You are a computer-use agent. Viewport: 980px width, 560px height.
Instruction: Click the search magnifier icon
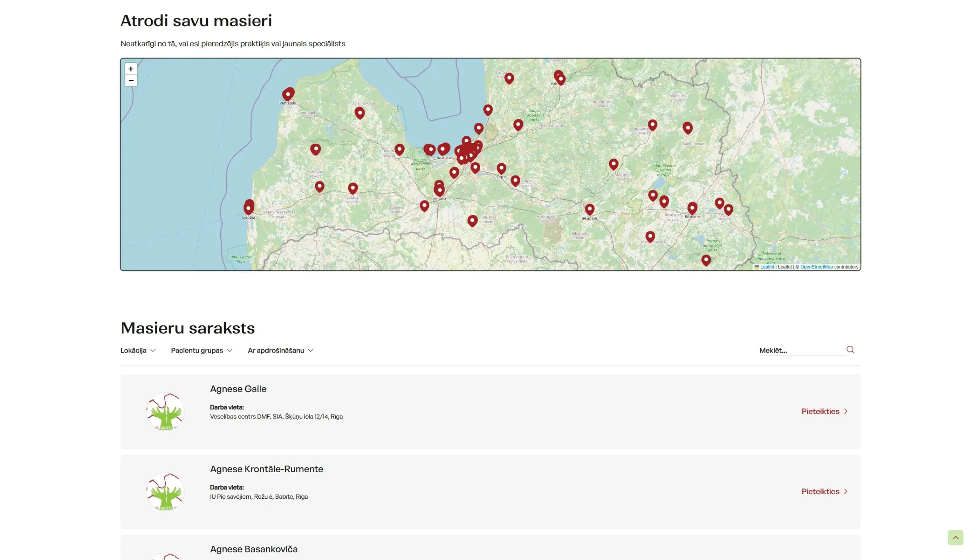850,350
